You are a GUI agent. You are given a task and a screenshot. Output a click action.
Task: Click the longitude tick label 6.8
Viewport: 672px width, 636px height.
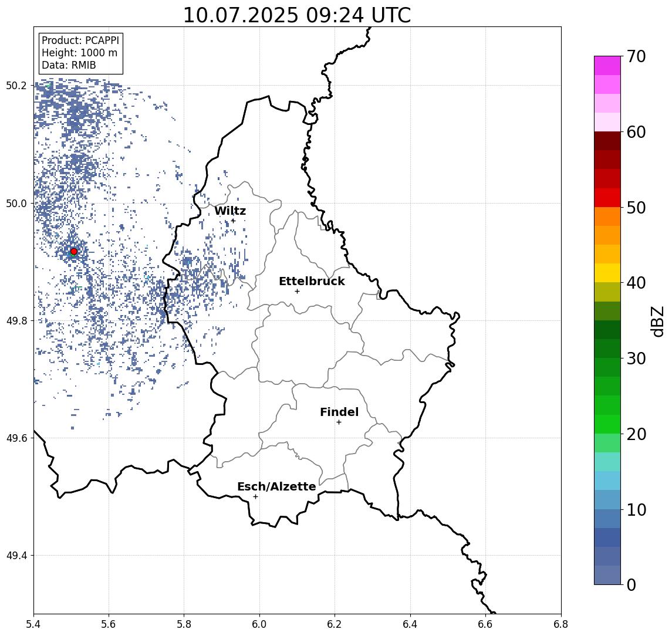561,624
